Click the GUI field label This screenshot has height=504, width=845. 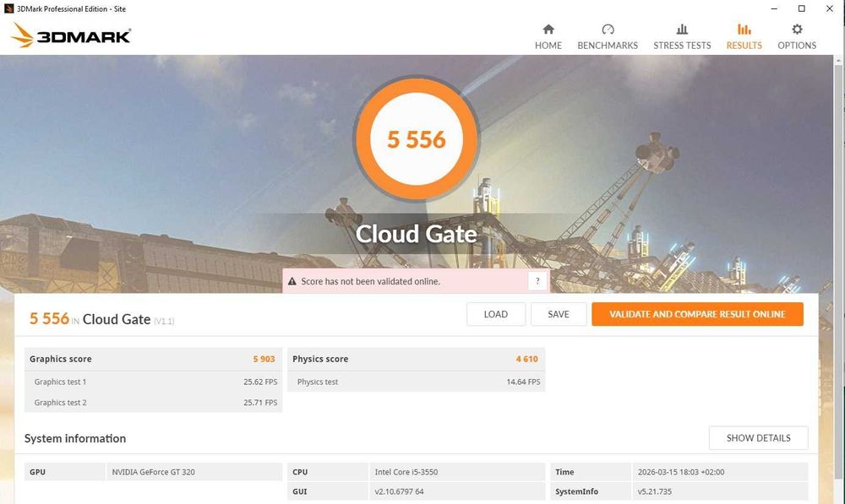(299, 491)
